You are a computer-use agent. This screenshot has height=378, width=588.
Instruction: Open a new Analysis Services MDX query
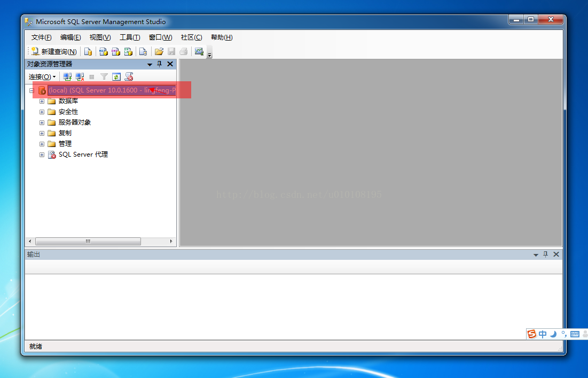[103, 51]
